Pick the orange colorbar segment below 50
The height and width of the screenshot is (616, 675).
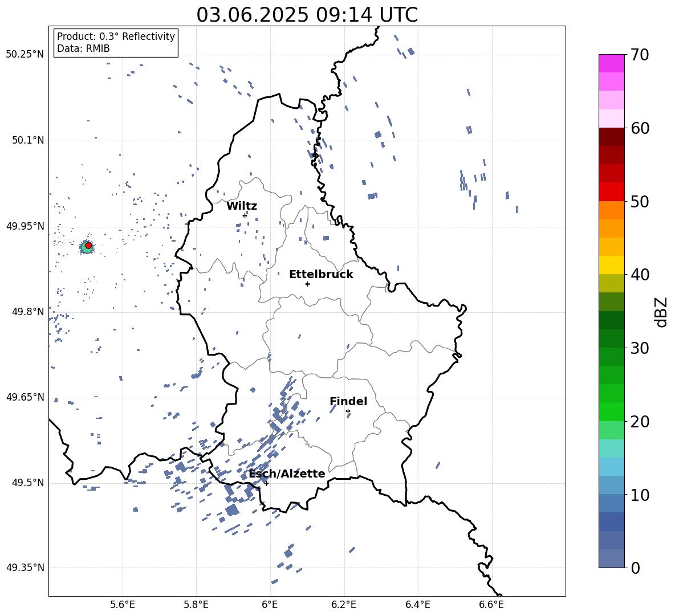612,210
